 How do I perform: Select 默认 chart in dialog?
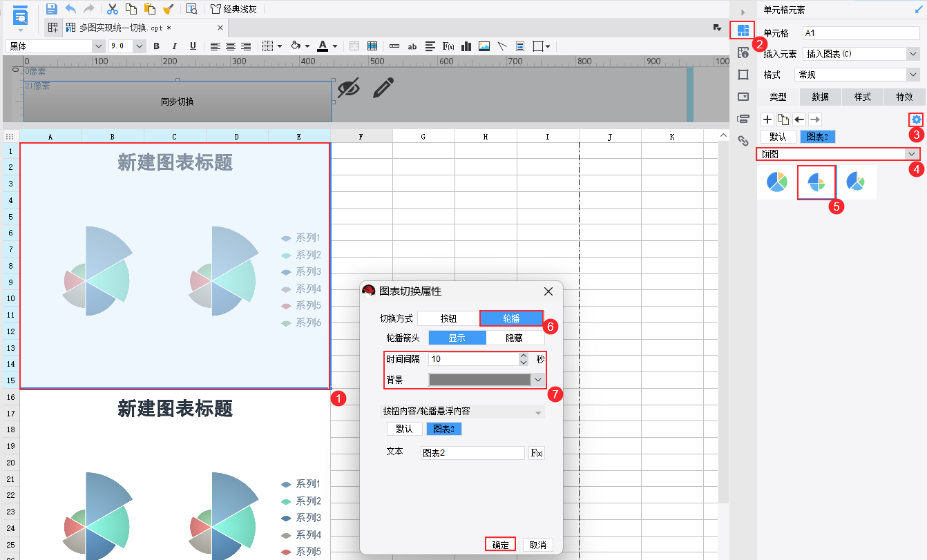(404, 429)
